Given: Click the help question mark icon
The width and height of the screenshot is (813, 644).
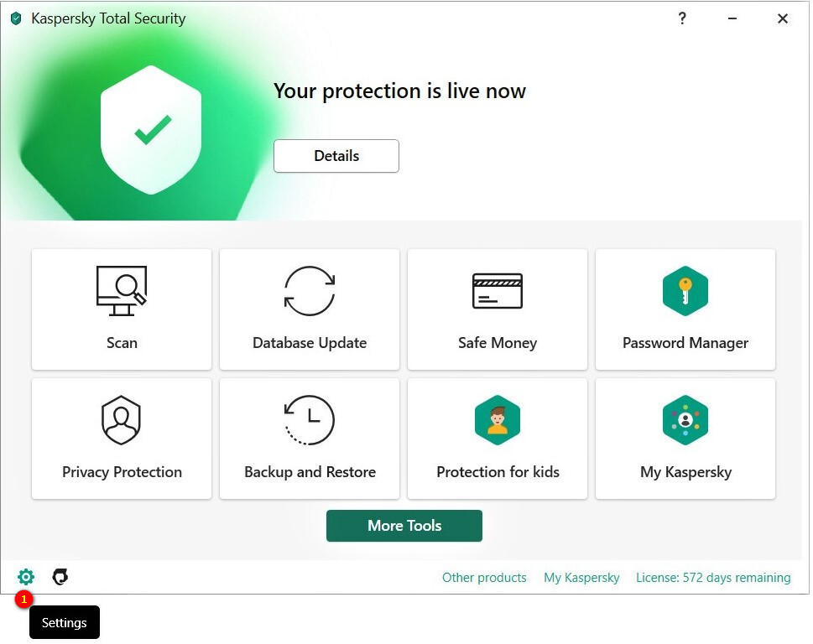Looking at the screenshot, I should pyautogui.click(x=682, y=18).
